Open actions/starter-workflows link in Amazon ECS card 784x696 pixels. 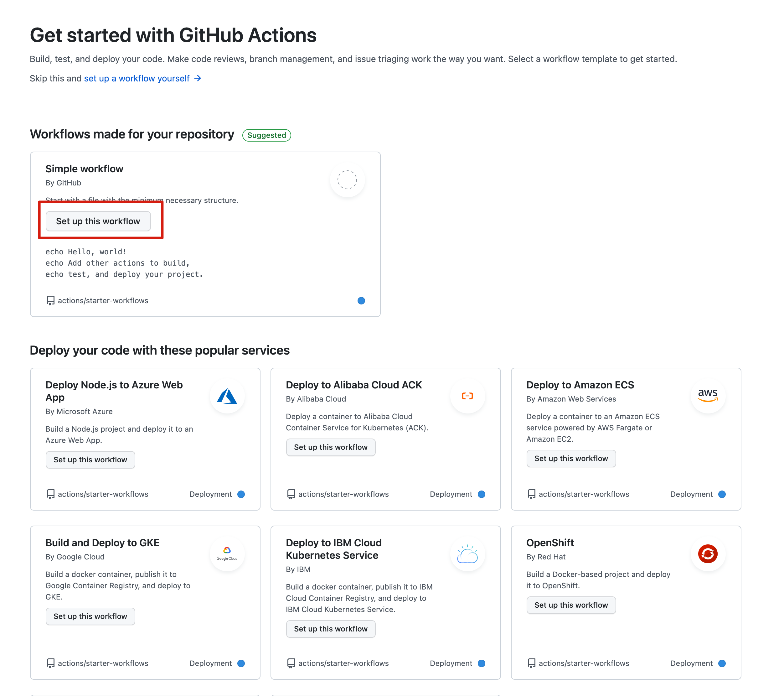pos(583,494)
